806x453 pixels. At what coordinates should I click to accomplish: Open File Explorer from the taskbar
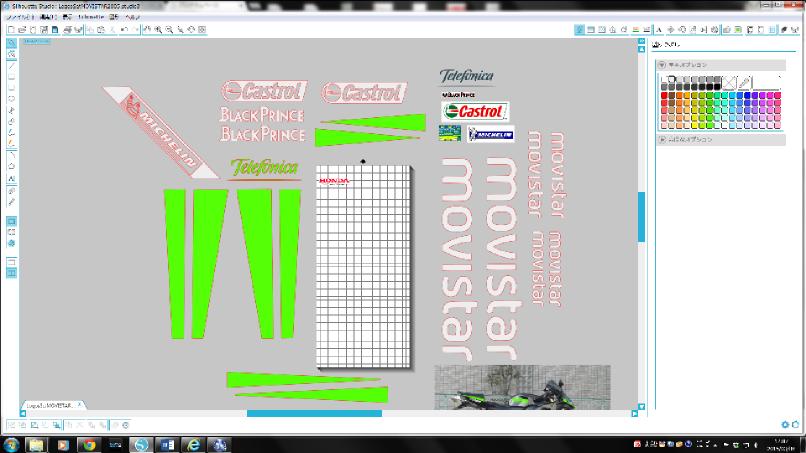pos(36,445)
